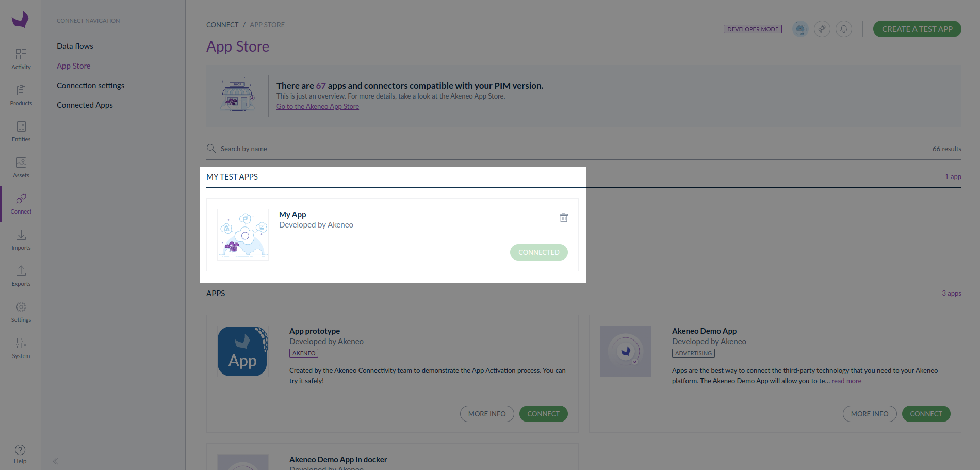
Task: Open notifications bell icon
Action: (844, 29)
